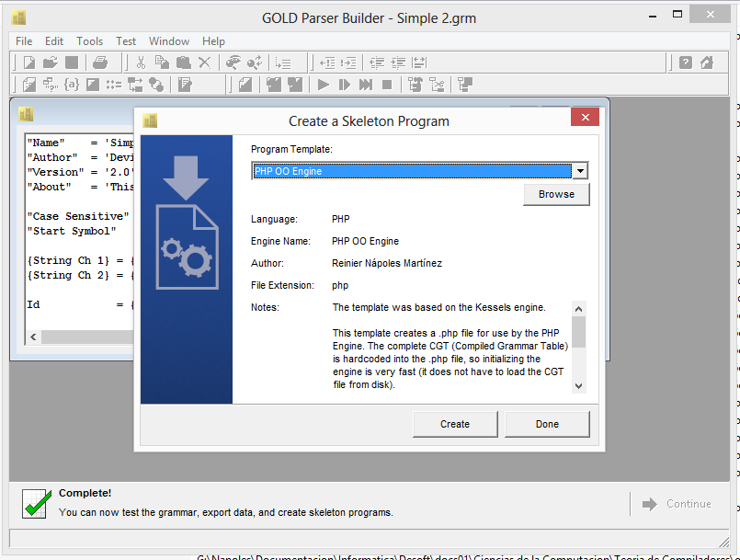
Task: Click the New grammar file icon
Action: pos(29,63)
